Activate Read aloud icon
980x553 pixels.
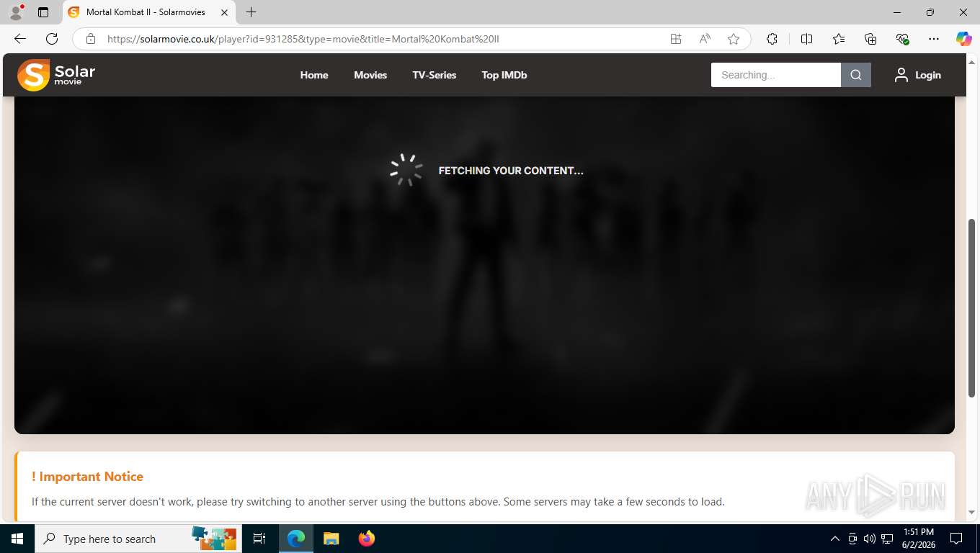[x=705, y=39]
